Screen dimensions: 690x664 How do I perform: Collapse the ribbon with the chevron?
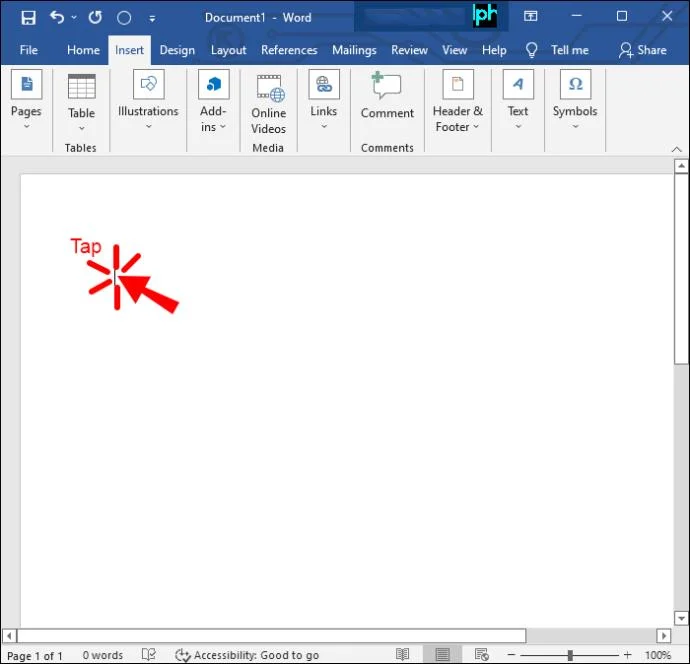point(677,150)
